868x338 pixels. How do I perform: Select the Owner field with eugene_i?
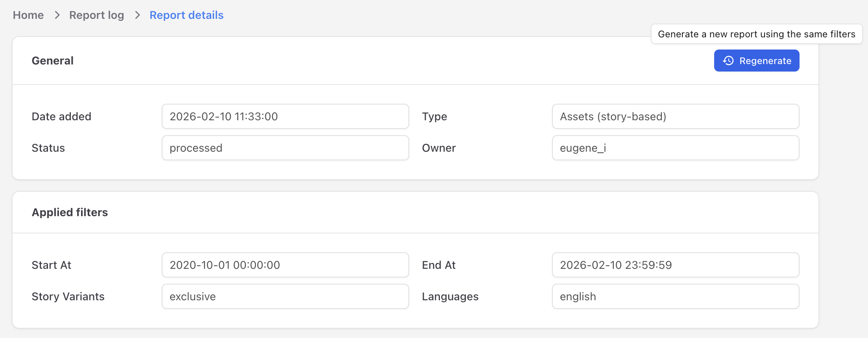[x=675, y=148]
